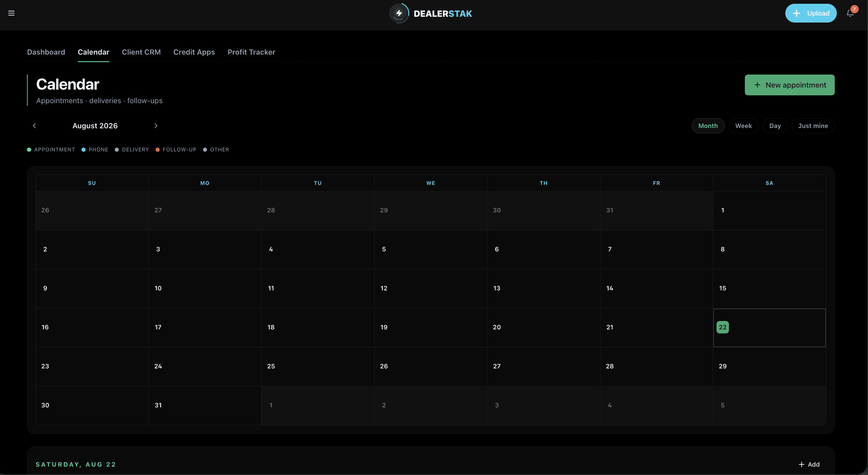The height and width of the screenshot is (475, 868).
Task: Click the Upload button
Action: click(x=811, y=13)
